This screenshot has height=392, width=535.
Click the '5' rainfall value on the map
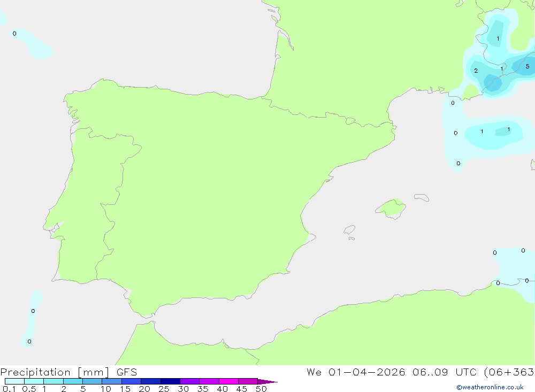tap(528, 66)
